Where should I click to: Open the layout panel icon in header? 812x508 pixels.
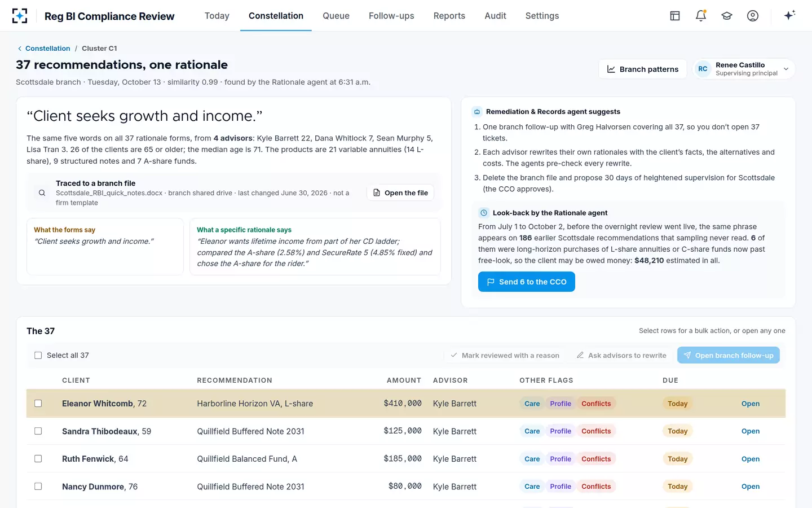(675, 16)
